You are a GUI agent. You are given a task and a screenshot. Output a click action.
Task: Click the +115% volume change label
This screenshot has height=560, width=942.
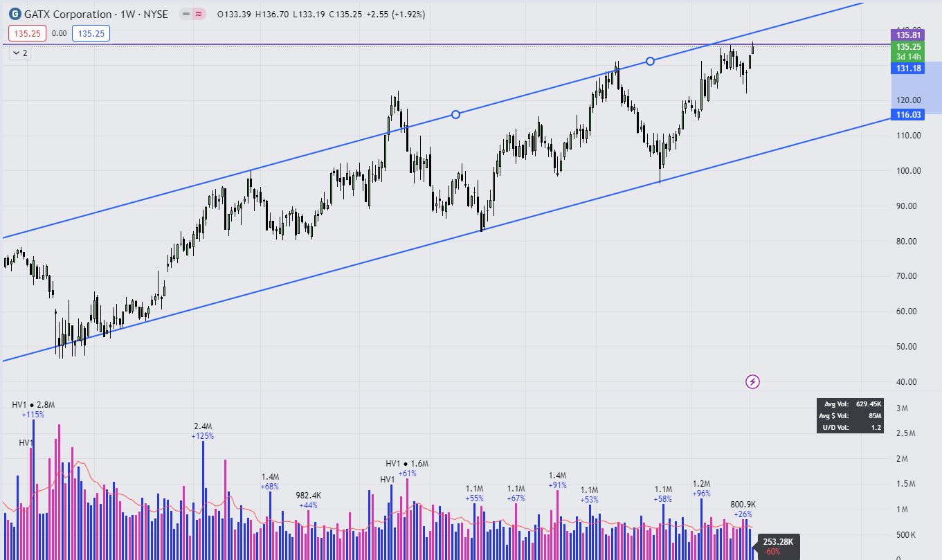click(33, 415)
